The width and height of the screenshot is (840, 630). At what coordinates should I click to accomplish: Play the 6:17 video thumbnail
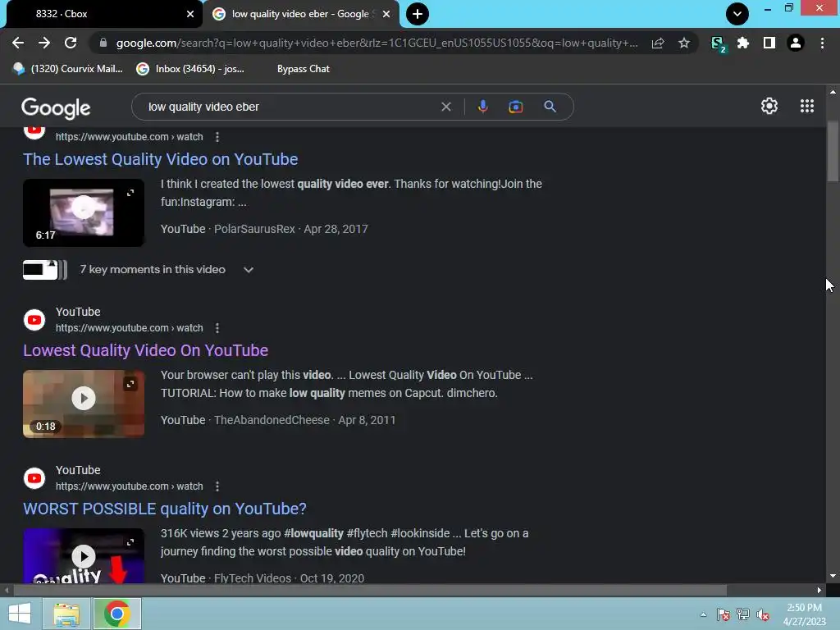tap(84, 212)
